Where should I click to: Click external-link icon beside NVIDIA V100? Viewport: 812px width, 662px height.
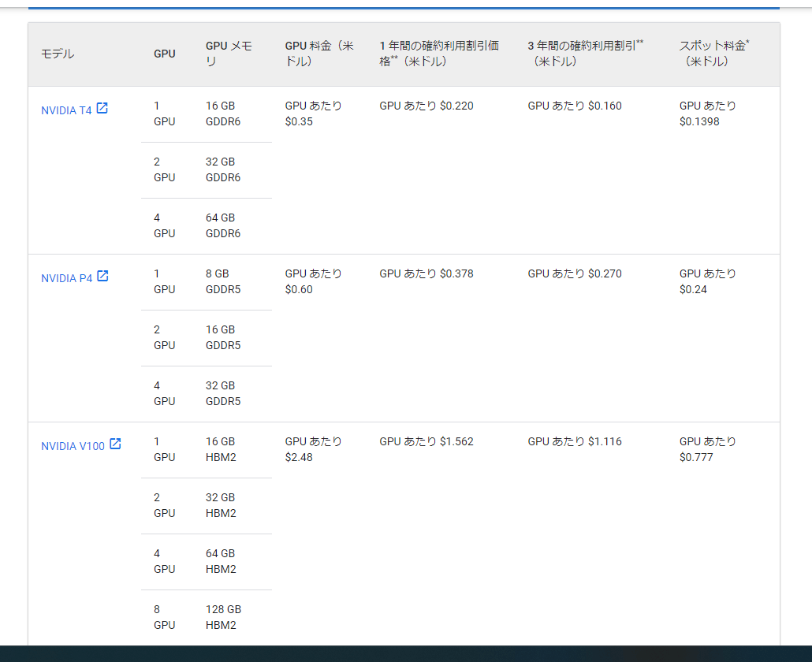[115, 444]
